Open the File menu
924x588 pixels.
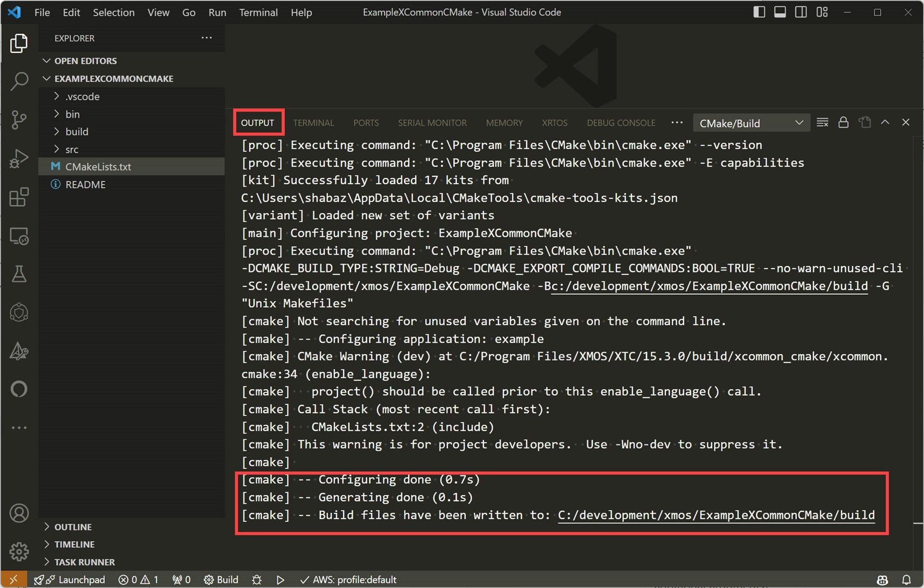pyautogui.click(x=42, y=12)
